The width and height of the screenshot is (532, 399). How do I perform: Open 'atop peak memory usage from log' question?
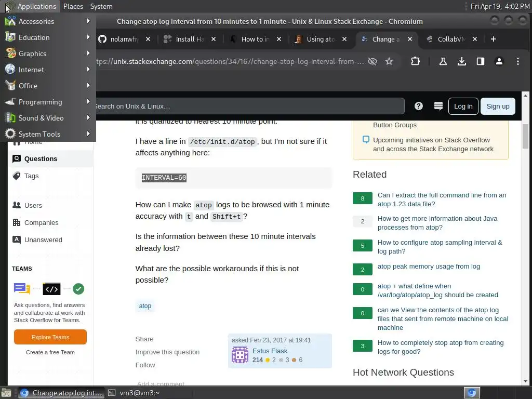tap(429, 267)
